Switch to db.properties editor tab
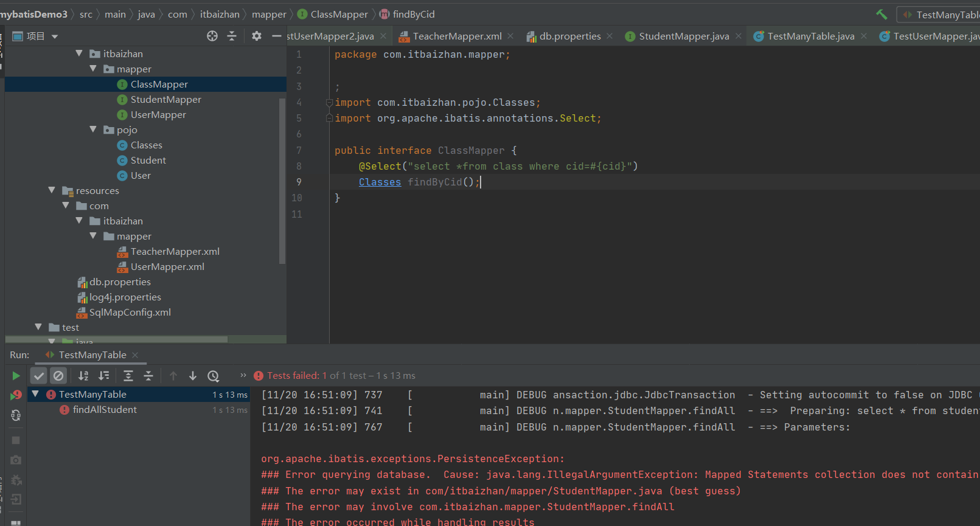The image size is (980, 526). 570,36
